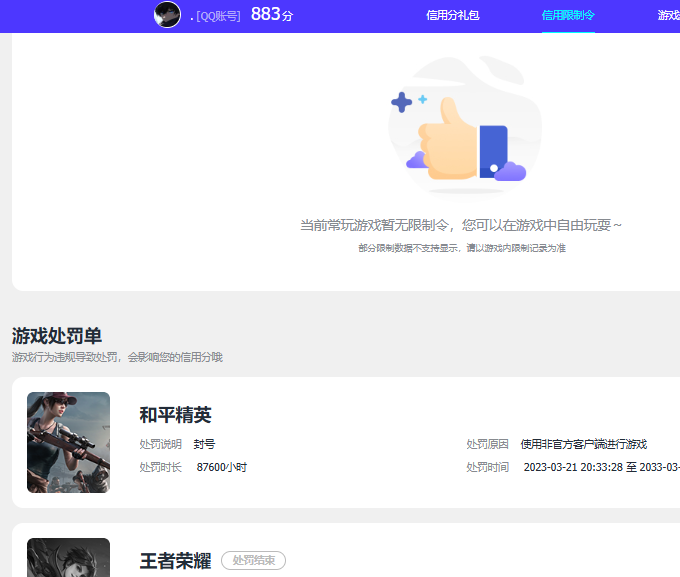Open the 信用分礼包 tab
This screenshot has width=680, height=577.
click(x=452, y=15)
